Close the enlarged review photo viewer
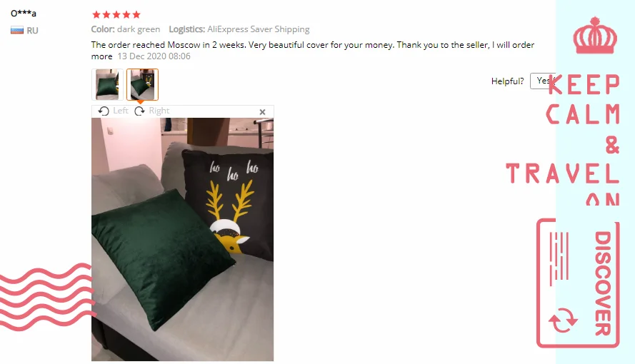 coord(262,112)
